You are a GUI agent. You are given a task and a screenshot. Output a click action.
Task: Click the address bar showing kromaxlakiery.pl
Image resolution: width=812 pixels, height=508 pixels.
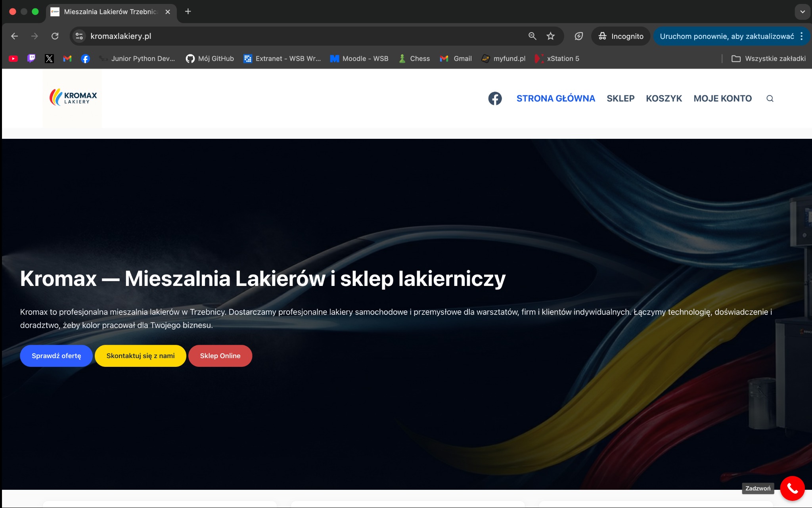tap(121, 36)
